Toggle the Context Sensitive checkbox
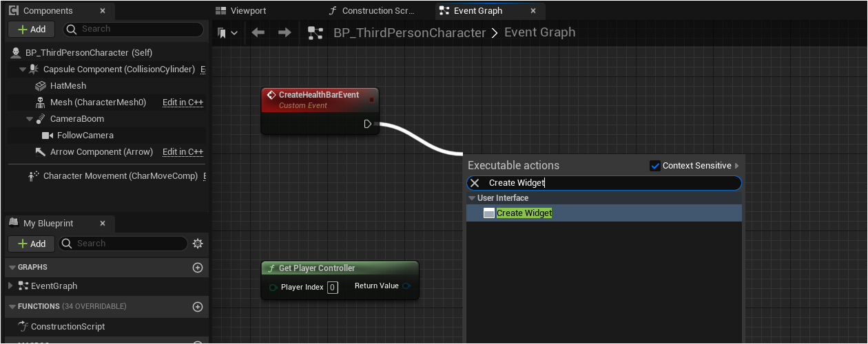Image resolution: width=868 pixels, height=344 pixels. 655,166
